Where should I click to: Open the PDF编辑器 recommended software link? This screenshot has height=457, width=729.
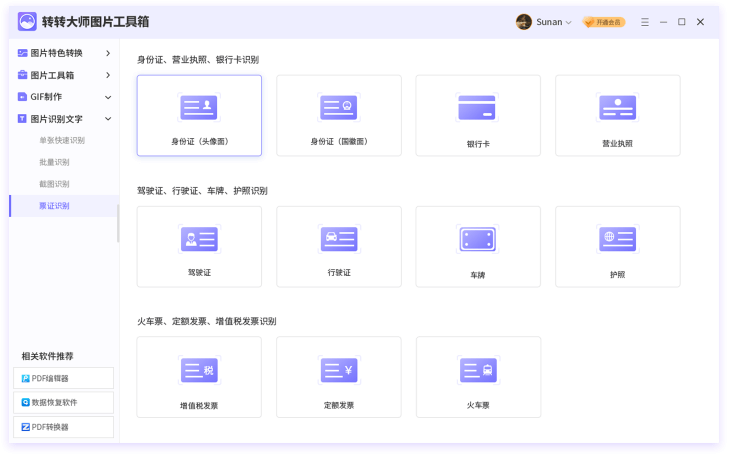[64, 378]
